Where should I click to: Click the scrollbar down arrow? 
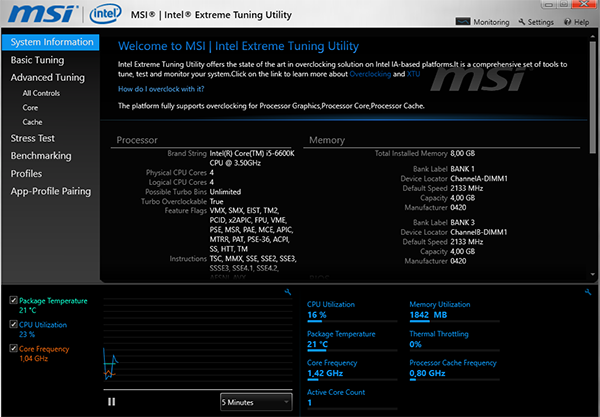[593, 274]
